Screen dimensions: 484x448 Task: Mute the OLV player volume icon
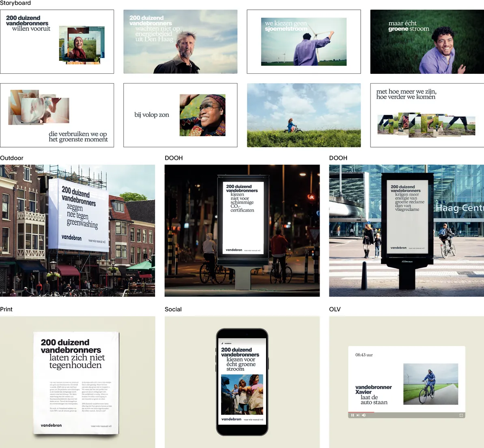[x=364, y=415]
